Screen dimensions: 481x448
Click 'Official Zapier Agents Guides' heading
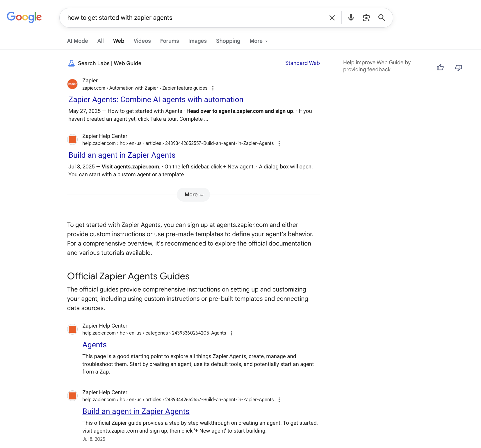[x=128, y=276]
